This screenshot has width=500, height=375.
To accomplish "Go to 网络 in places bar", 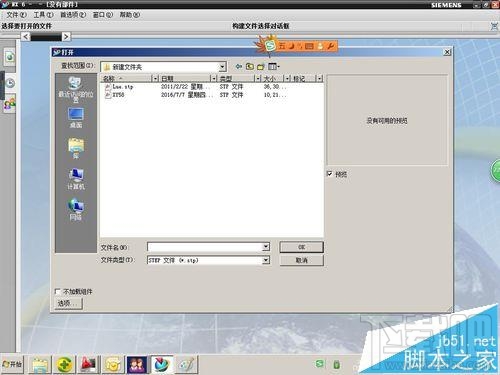I will pyautogui.click(x=76, y=210).
